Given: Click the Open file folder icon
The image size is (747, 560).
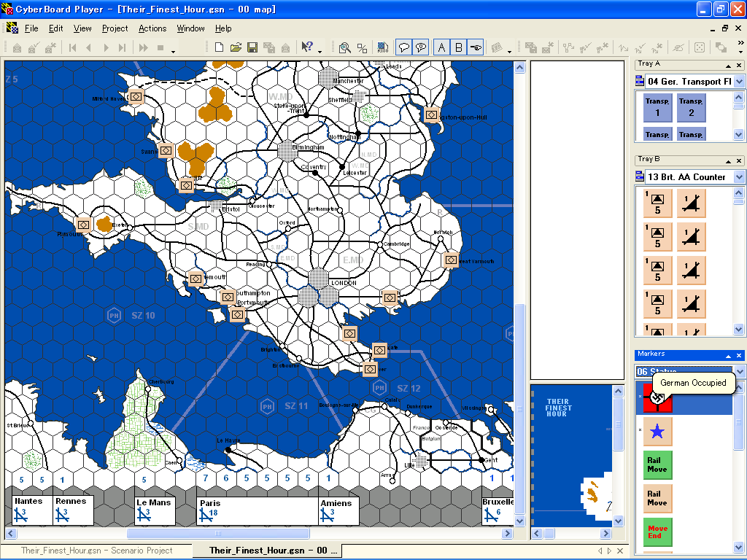Looking at the screenshot, I should [x=236, y=47].
